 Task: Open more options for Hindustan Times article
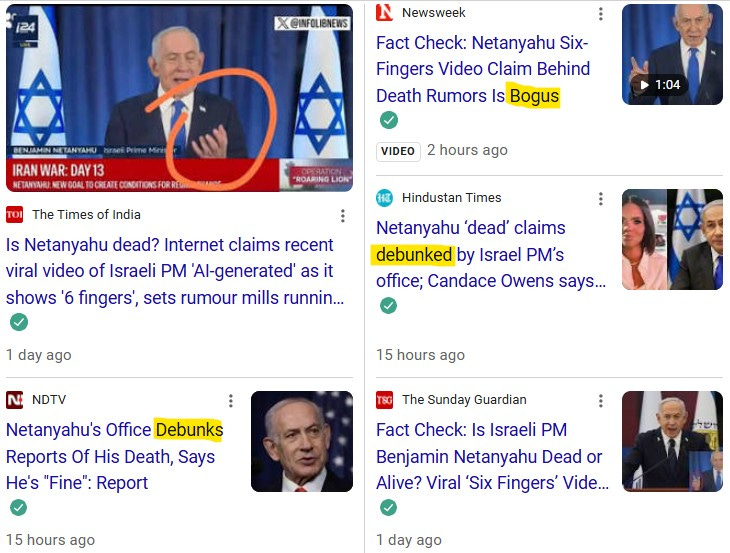(601, 199)
